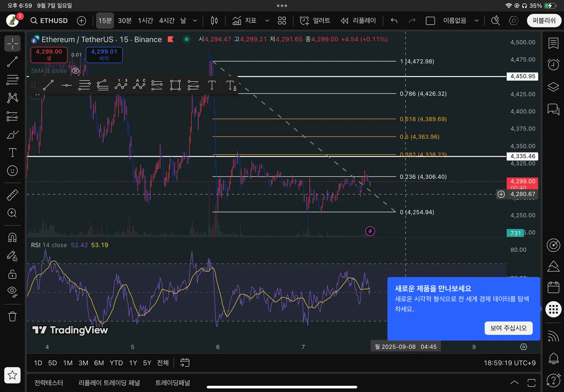Open the time axis settings gear
The width and height of the screenshot is (564, 392).
click(x=524, y=347)
